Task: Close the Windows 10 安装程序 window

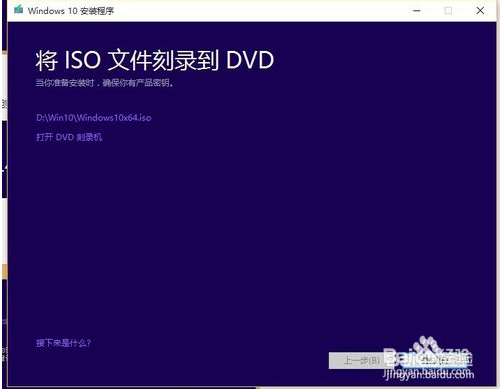Action: (x=480, y=11)
